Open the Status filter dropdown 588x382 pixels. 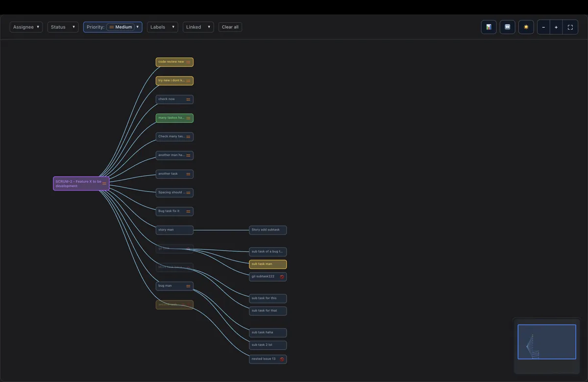point(63,27)
